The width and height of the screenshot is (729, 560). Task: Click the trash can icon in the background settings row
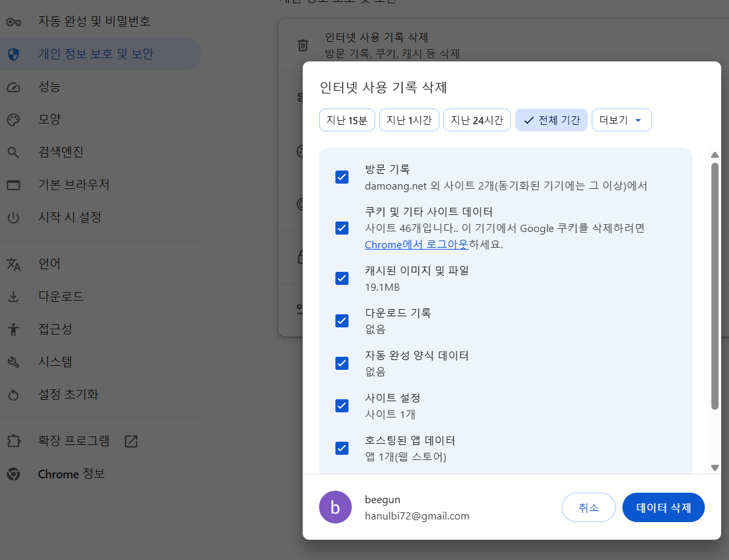coord(303,45)
